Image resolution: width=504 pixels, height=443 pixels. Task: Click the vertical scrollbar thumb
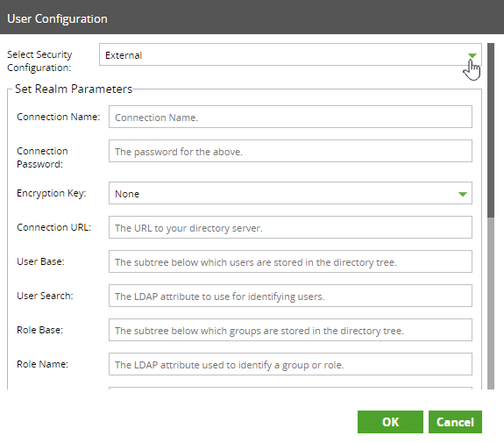click(x=491, y=131)
